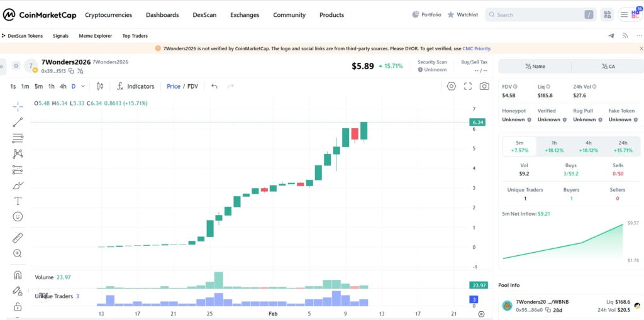Follow the CMC Priority link
644x320 pixels.
click(475, 48)
